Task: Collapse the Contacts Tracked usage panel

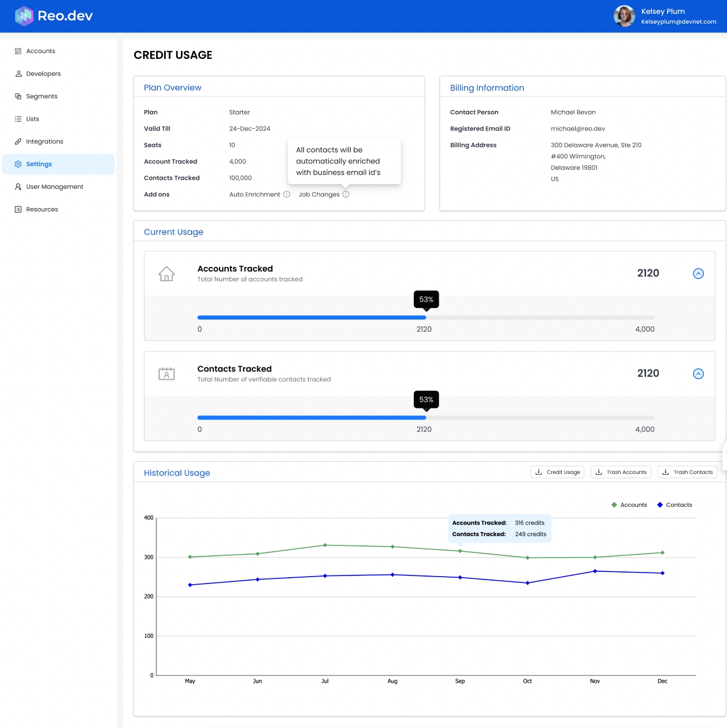Action: point(698,374)
